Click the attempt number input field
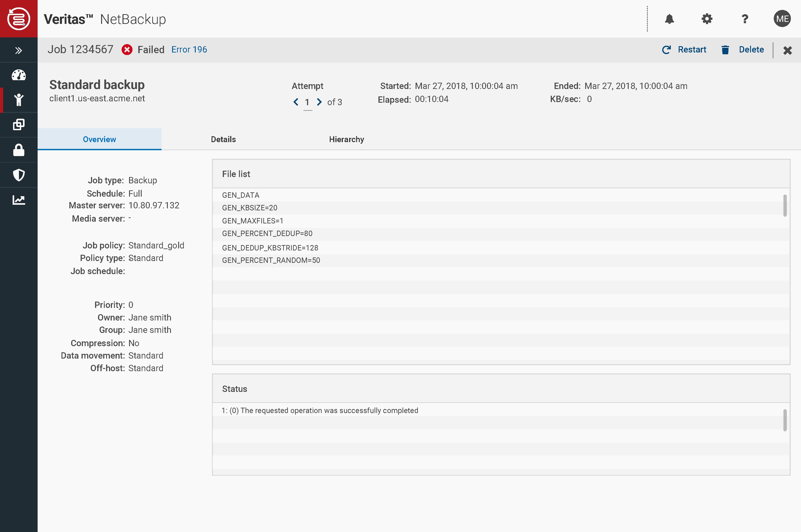Image resolution: width=801 pixels, height=532 pixels. [x=307, y=102]
